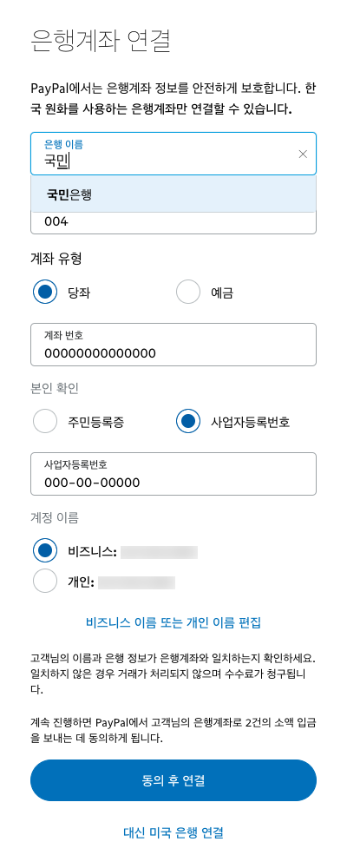Screen dimensions: 347x868
Task: Select the 주민등록증 identity verification option
Action: point(45,421)
